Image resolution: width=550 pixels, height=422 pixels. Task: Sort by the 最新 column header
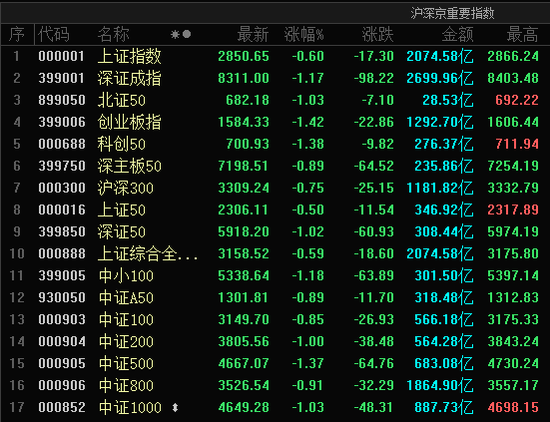point(253,34)
